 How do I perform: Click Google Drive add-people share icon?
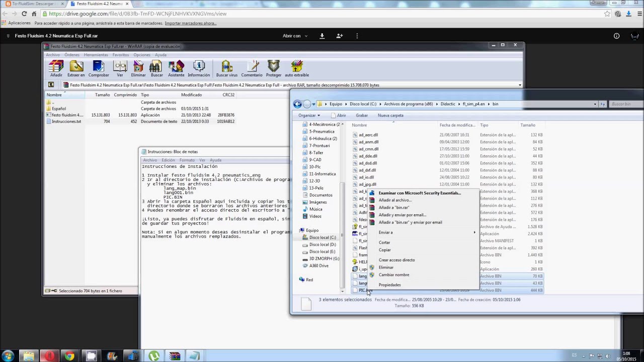click(x=340, y=36)
